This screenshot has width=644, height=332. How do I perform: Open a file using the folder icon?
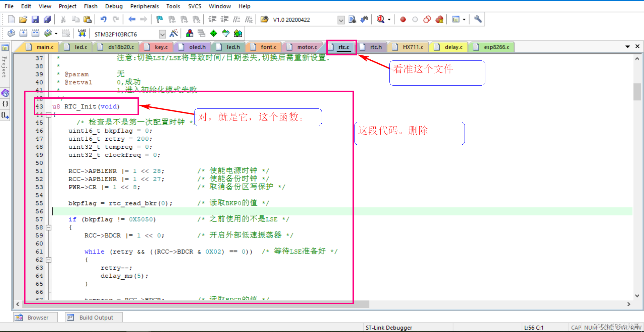[x=23, y=19]
